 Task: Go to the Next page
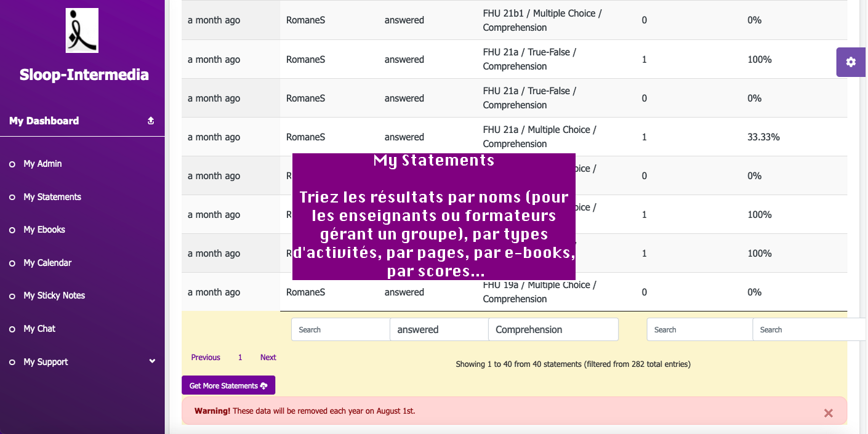(x=268, y=357)
